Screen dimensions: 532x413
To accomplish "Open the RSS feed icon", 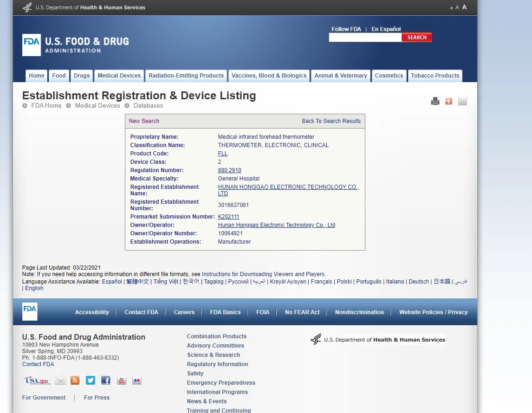I will [x=75, y=381].
